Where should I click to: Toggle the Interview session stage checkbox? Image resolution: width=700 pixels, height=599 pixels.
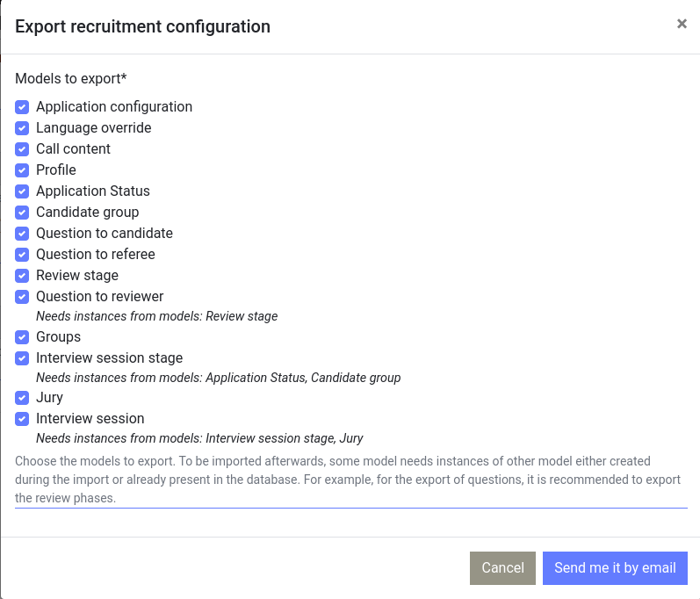point(22,358)
